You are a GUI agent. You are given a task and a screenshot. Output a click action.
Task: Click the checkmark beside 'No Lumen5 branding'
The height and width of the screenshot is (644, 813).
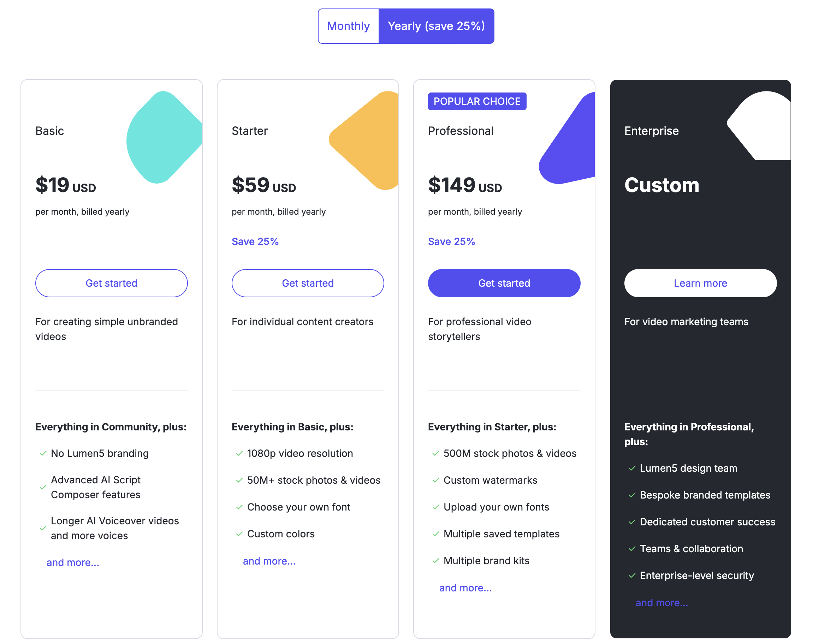tap(42, 454)
